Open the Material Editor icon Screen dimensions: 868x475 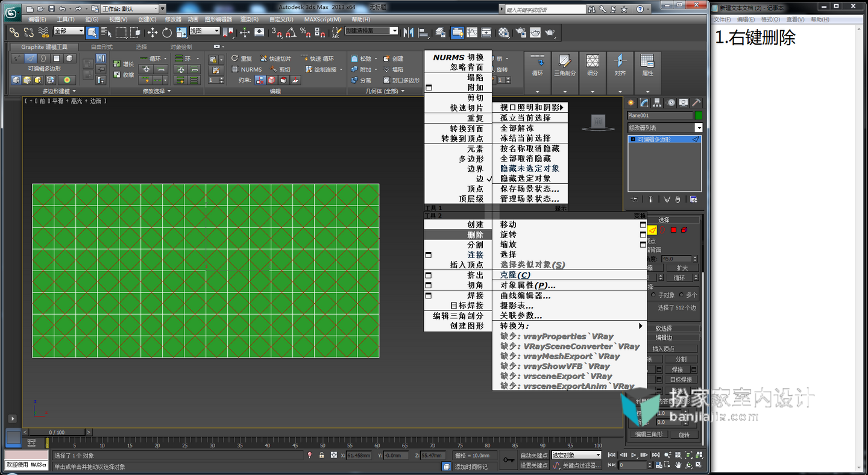click(x=504, y=32)
